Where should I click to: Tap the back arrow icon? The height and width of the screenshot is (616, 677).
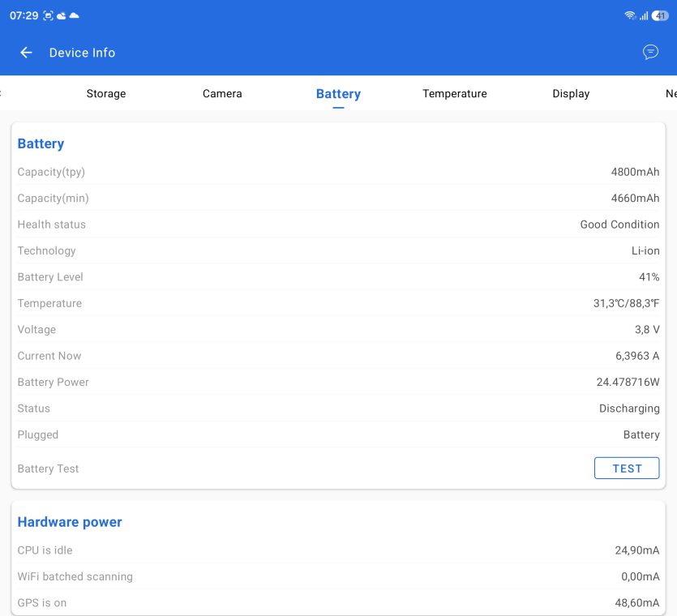click(x=26, y=53)
